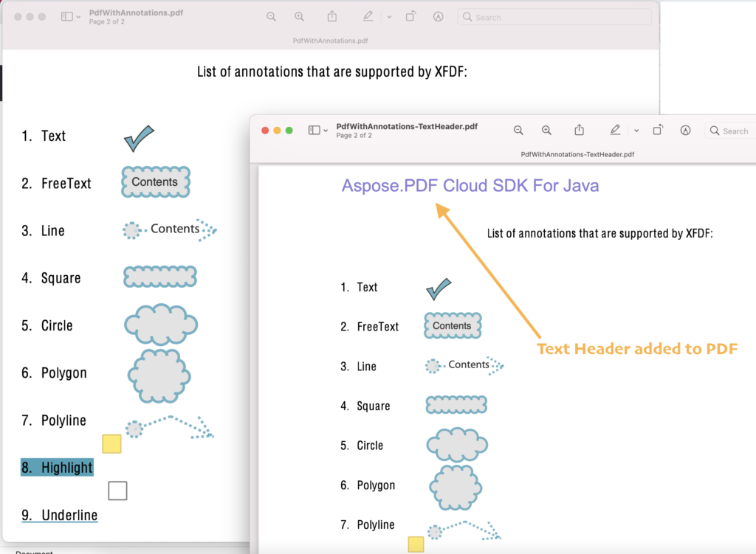The height and width of the screenshot is (554, 756).
Task: Click '2. FreeText' item in TextHeader window
Action: [x=369, y=327]
